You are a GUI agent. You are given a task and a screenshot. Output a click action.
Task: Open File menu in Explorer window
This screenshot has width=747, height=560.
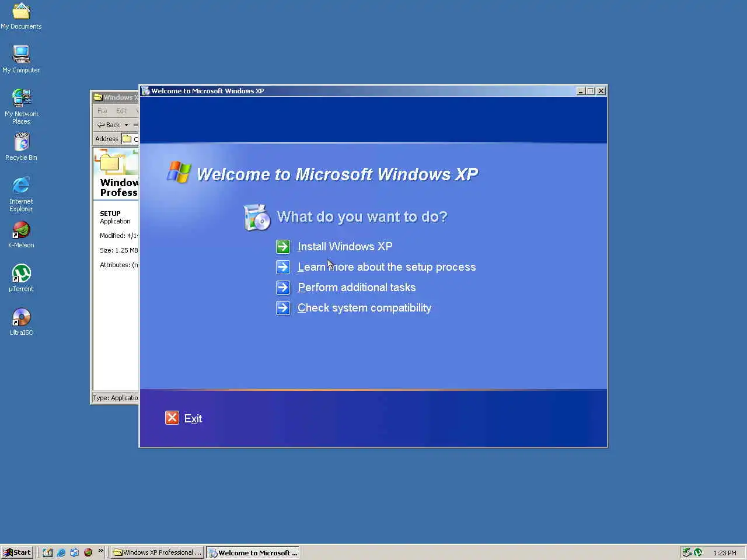[102, 111]
